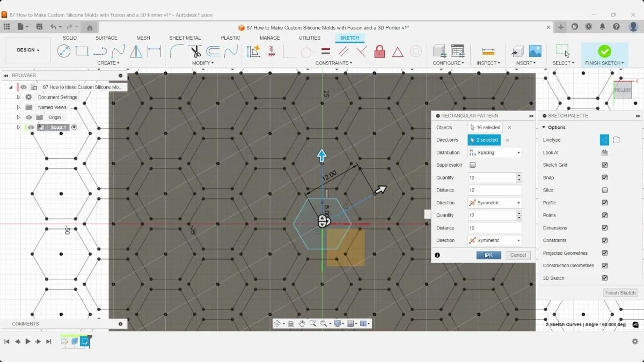Click OK in Rectangular Pattern dialog

tap(488, 255)
